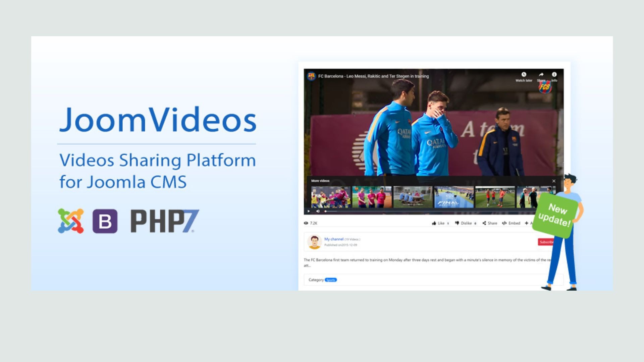The image size is (644, 362).
Task: Open the My channel link
Action: tap(334, 239)
